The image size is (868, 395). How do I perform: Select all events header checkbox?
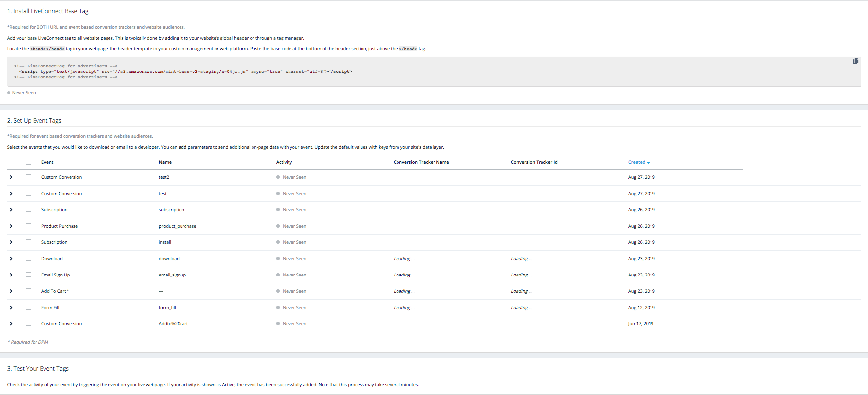point(28,162)
